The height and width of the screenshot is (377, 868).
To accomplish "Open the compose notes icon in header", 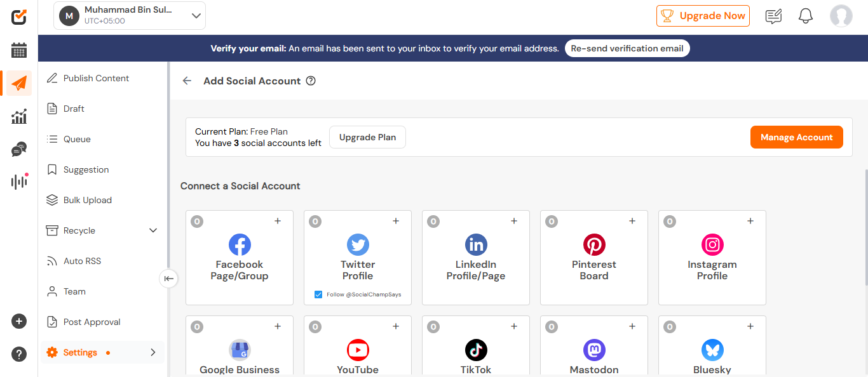I will (773, 16).
